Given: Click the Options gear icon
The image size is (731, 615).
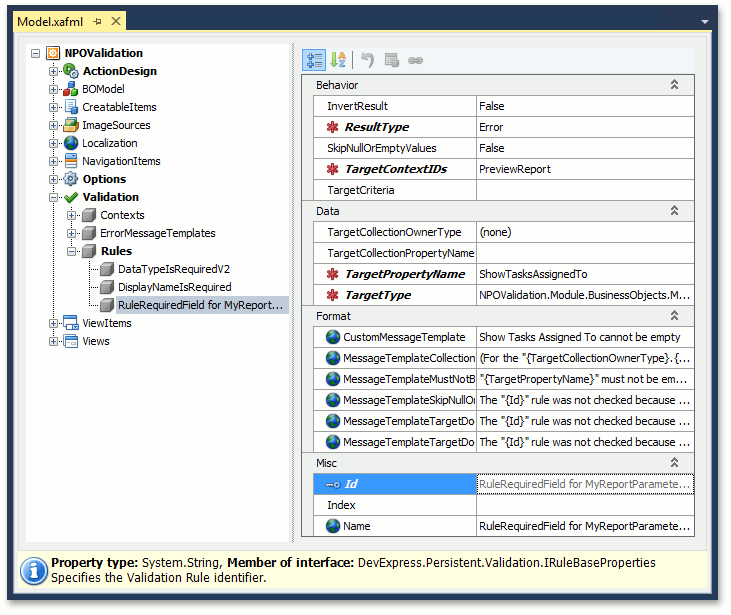Looking at the screenshot, I should [x=71, y=179].
